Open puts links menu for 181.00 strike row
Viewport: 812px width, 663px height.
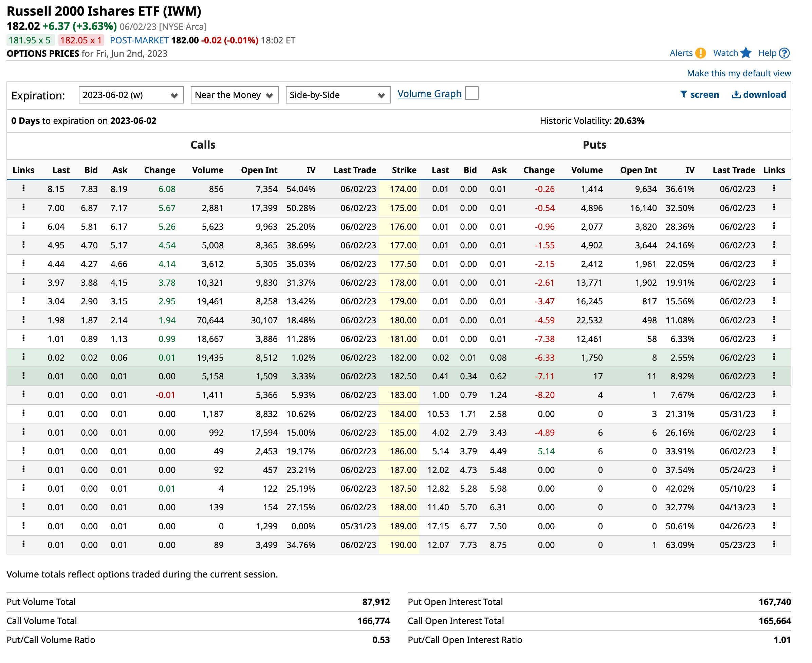774,338
